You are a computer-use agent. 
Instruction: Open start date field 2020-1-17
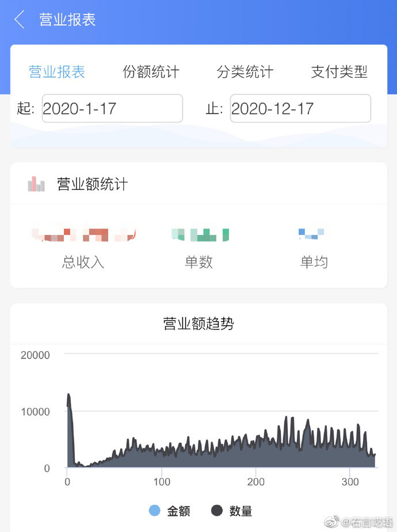[x=112, y=108]
